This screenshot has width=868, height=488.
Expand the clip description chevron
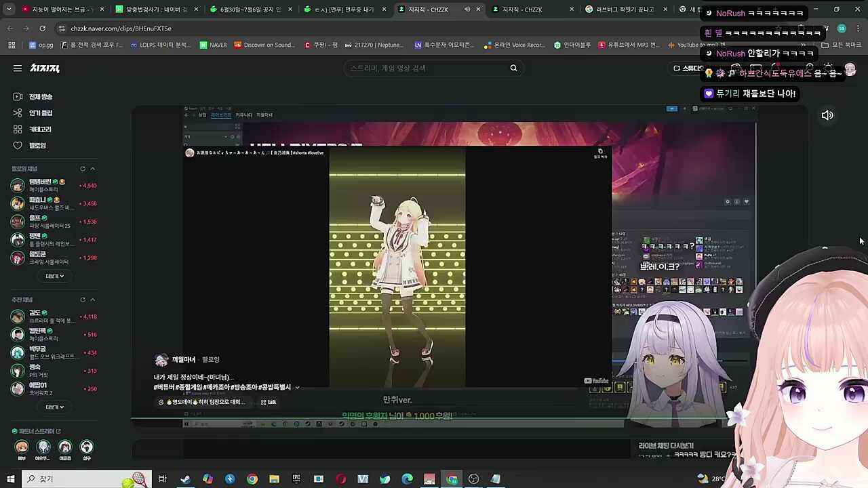[297, 388]
